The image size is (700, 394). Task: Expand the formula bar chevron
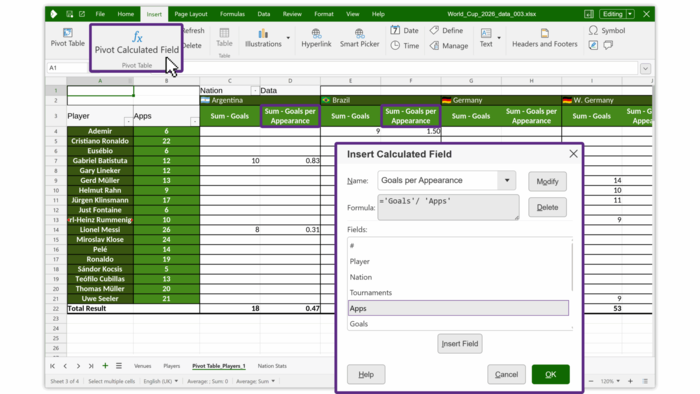[646, 68]
